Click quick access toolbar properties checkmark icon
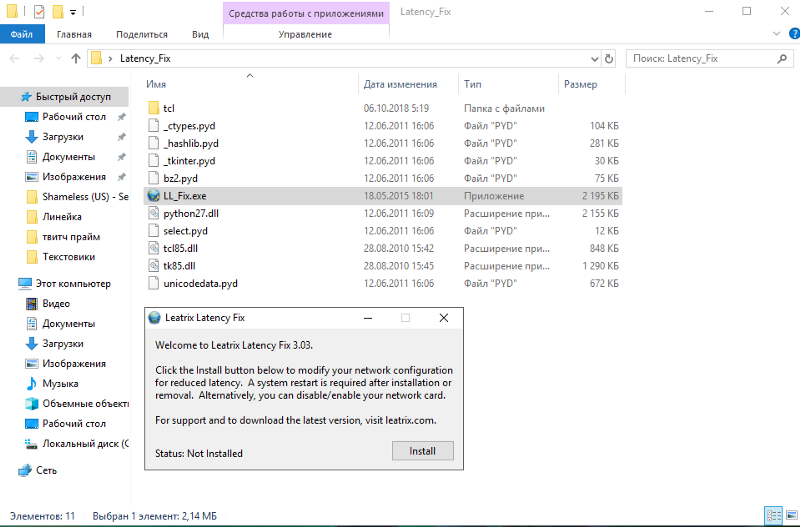 pyautogui.click(x=39, y=11)
